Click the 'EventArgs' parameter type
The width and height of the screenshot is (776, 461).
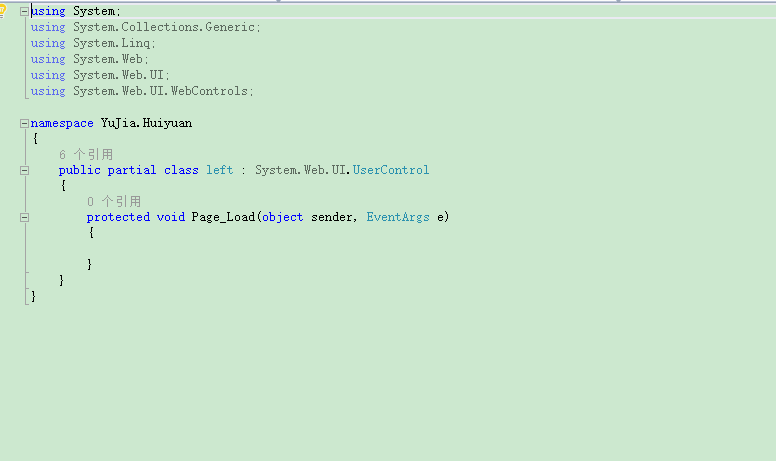coord(398,217)
